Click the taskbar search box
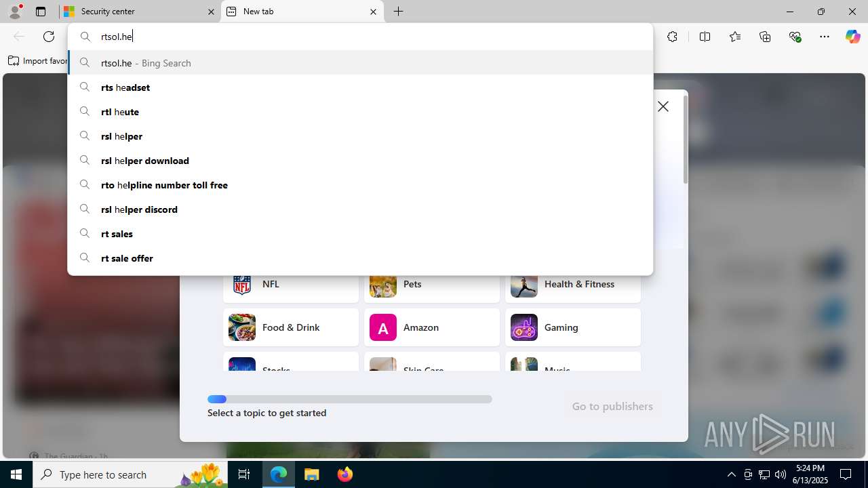This screenshot has height=488, width=868. pos(130,474)
